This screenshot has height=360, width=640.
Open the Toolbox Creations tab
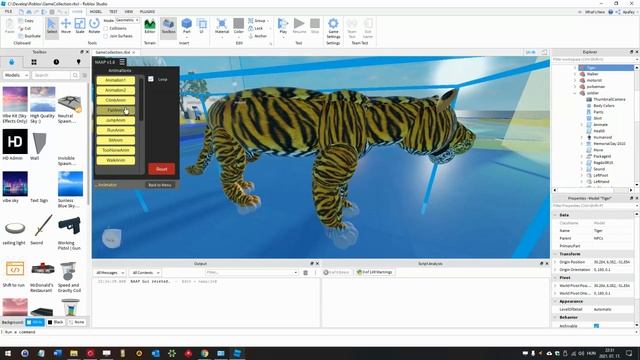(78, 62)
